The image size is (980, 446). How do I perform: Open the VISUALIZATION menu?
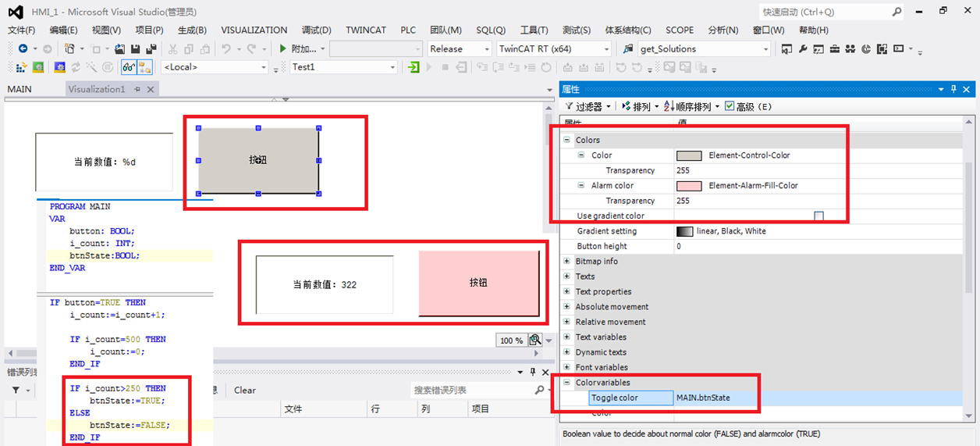point(254,30)
